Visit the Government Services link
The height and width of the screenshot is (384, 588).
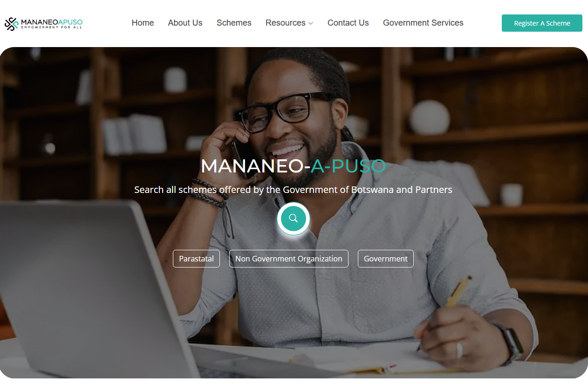(423, 23)
